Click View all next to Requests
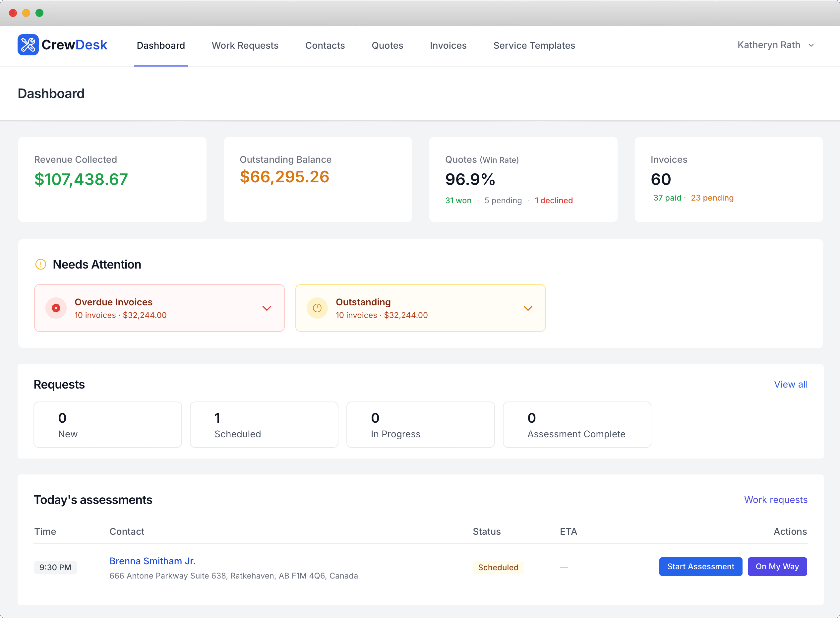 tap(791, 384)
